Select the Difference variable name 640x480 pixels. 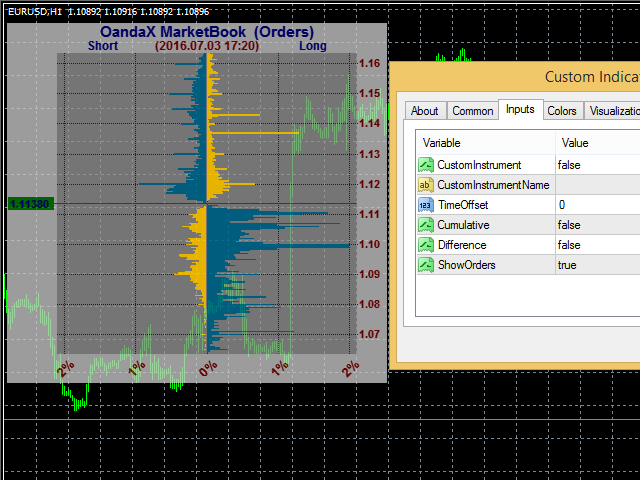462,245
